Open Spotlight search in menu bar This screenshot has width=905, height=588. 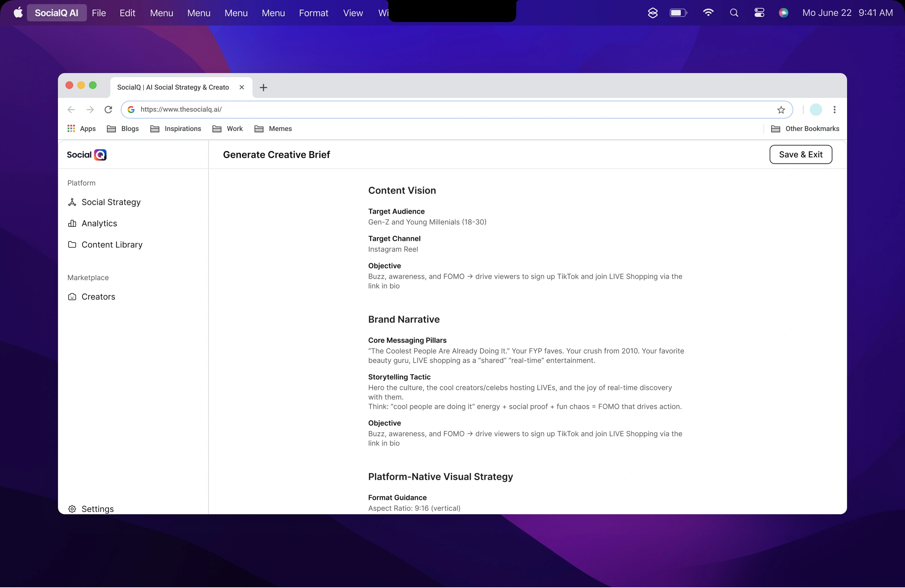(734, 13)
